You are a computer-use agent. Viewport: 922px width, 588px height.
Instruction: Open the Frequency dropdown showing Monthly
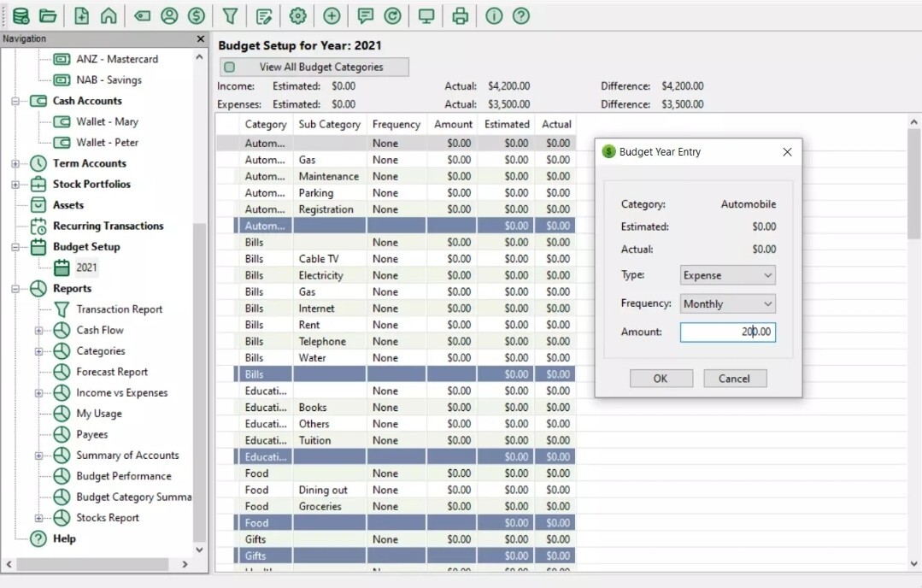pos(727,304)
